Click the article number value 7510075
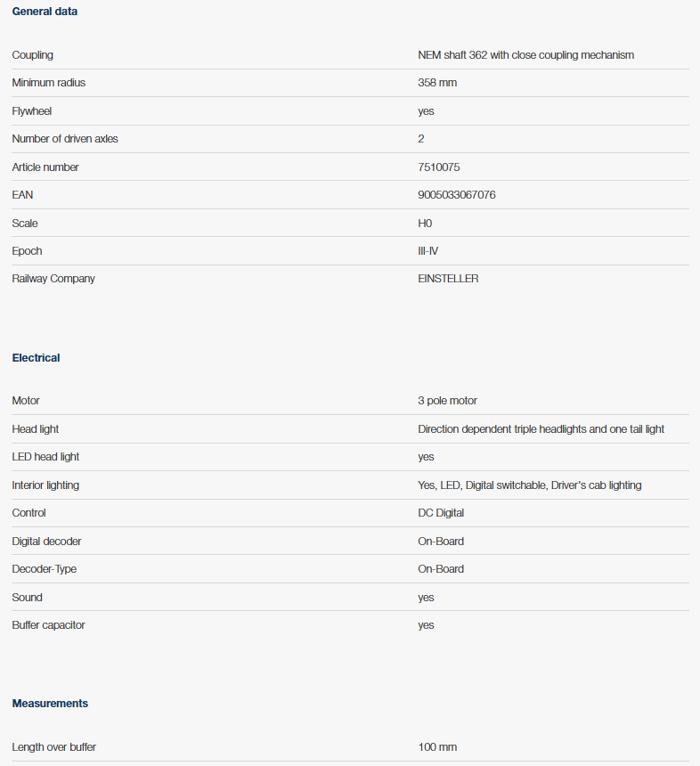This screenshot has width=700, height=766. (x=438, y=167)
